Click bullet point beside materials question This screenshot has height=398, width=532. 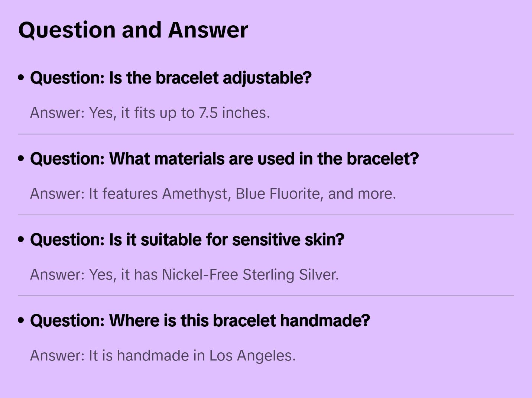(21, 159)
